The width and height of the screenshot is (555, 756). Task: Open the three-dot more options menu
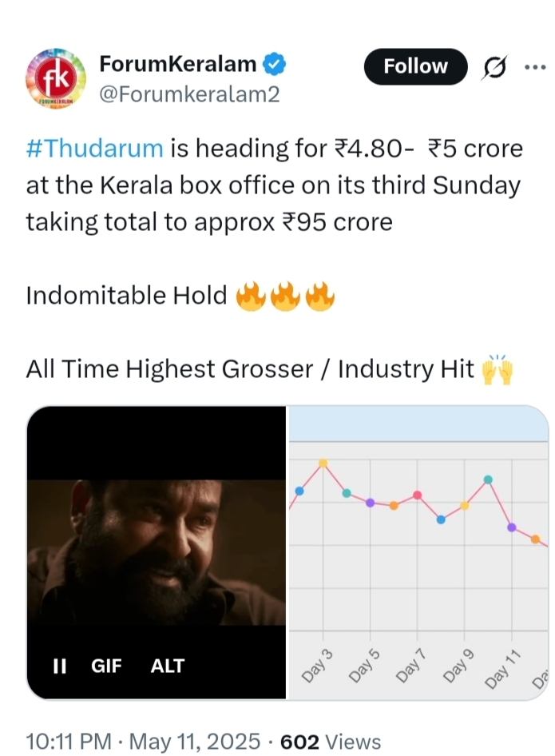(535, 67)
